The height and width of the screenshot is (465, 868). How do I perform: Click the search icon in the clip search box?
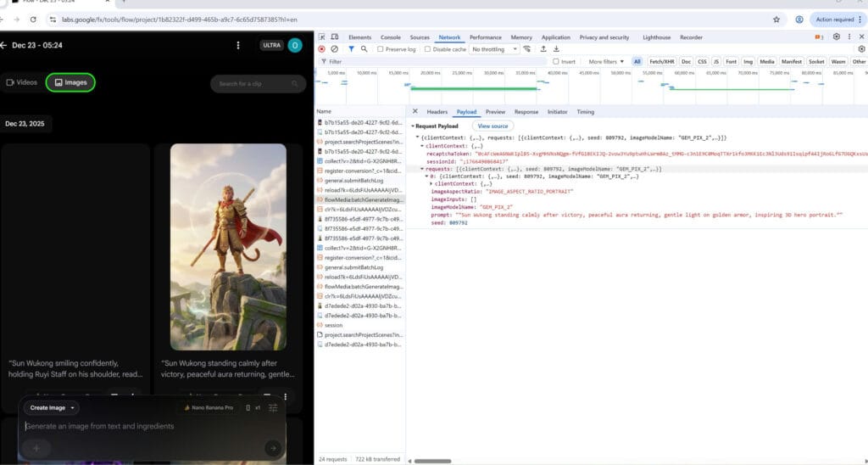[x=294, y=84]
